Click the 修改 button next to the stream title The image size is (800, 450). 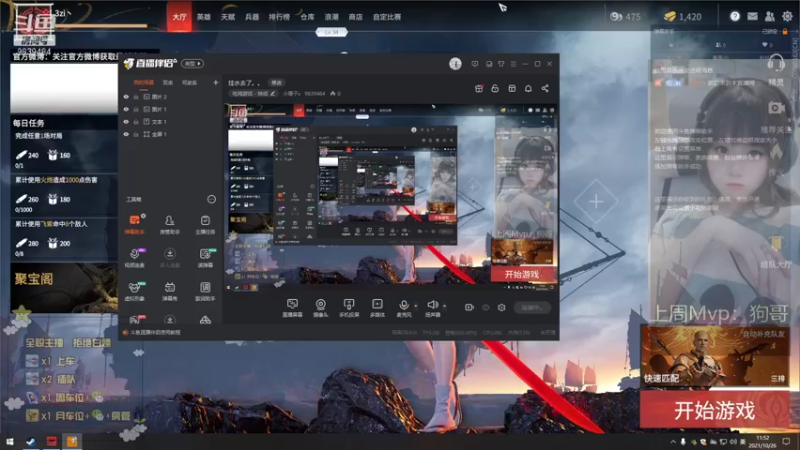click(277, 83)
